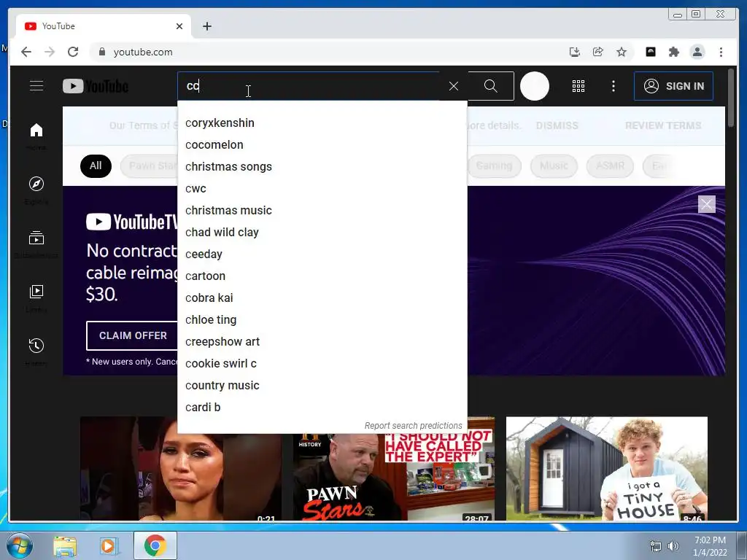Pick cardi b suggestion

(322, 408)
